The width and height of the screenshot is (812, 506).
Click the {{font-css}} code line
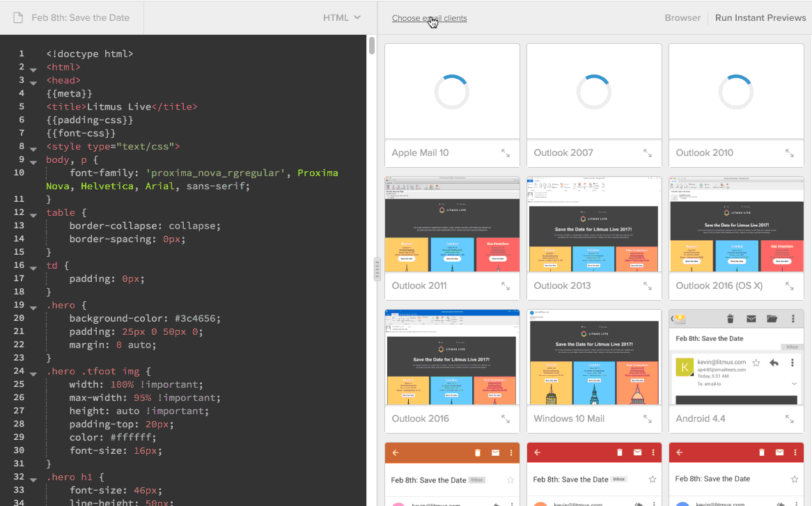(81, 133)
